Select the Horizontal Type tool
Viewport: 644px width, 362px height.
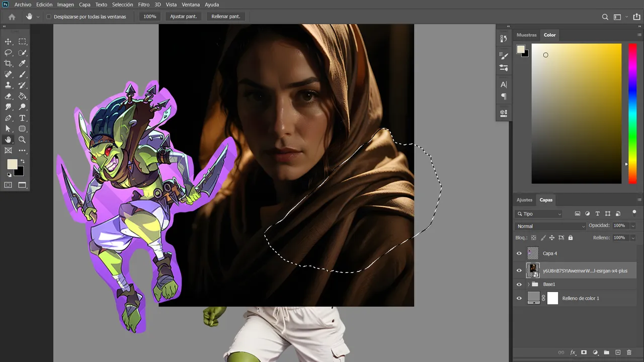tap(22, 118)
